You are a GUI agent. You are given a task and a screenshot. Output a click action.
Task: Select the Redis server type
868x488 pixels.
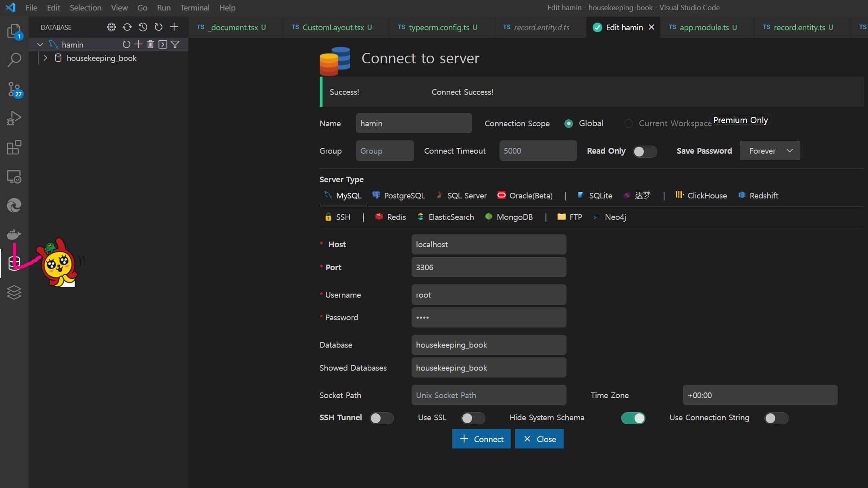[x=390, y=217]
